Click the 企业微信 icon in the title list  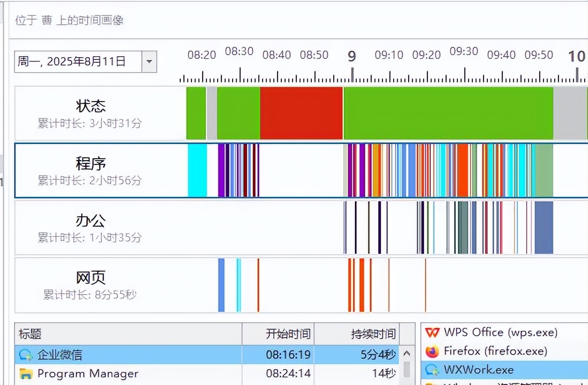[26, 355]
